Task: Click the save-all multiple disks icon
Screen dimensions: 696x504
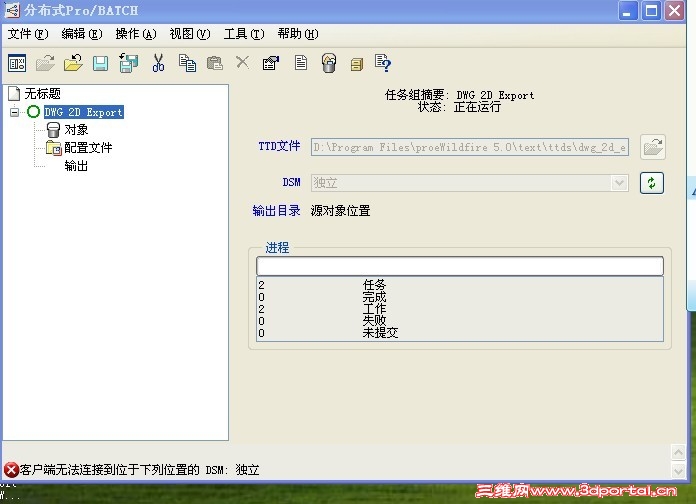Action: (x=128, y=63)
